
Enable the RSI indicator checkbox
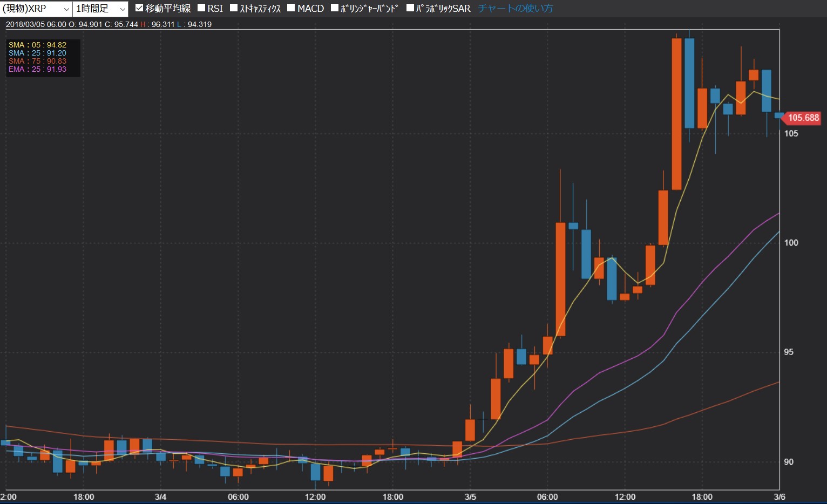pos(201,8)
